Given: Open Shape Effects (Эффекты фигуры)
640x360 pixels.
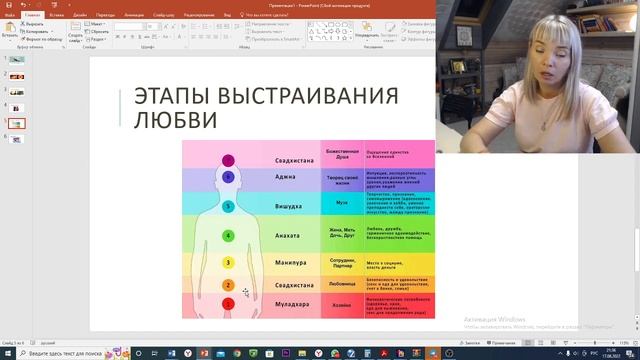Looking at the screenshot, I should pos(418,39).
